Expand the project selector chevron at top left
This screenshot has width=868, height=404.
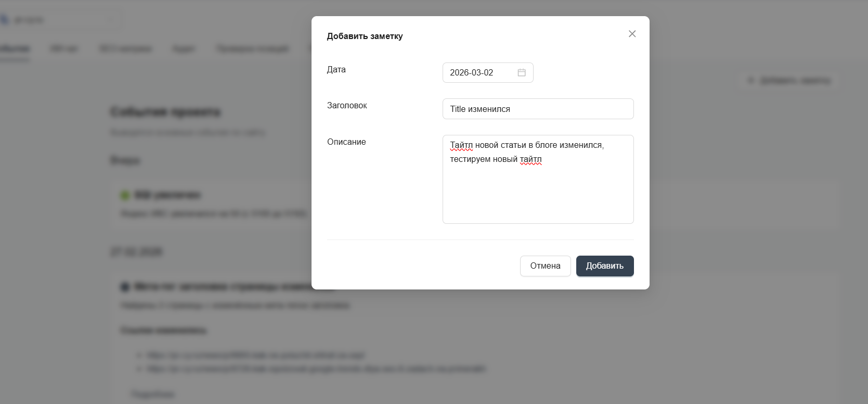click(111, 20)
